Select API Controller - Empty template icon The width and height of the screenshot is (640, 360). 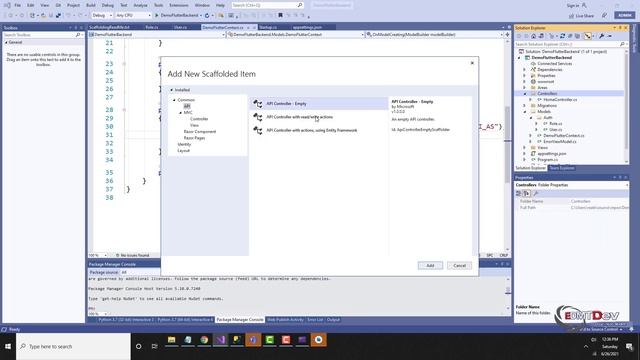258,104
